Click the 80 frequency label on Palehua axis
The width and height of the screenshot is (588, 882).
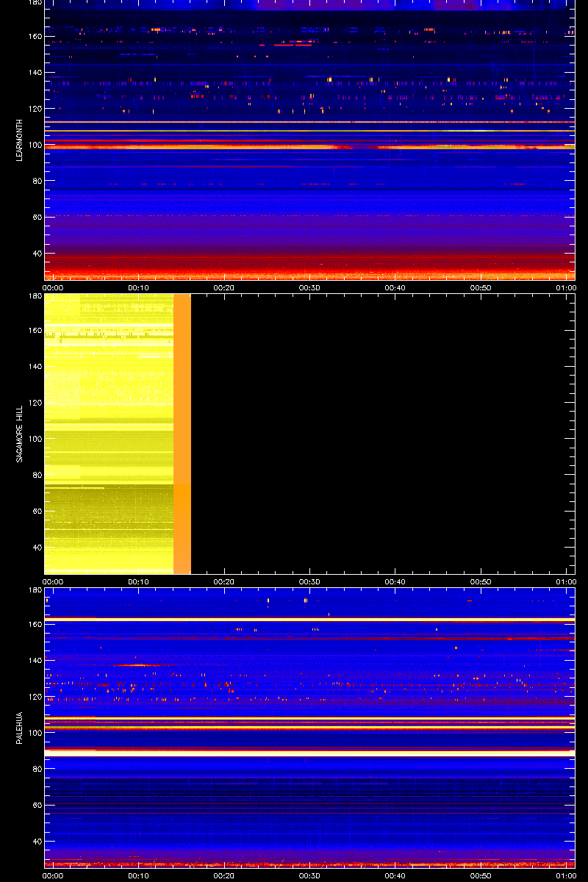[36, 770]
